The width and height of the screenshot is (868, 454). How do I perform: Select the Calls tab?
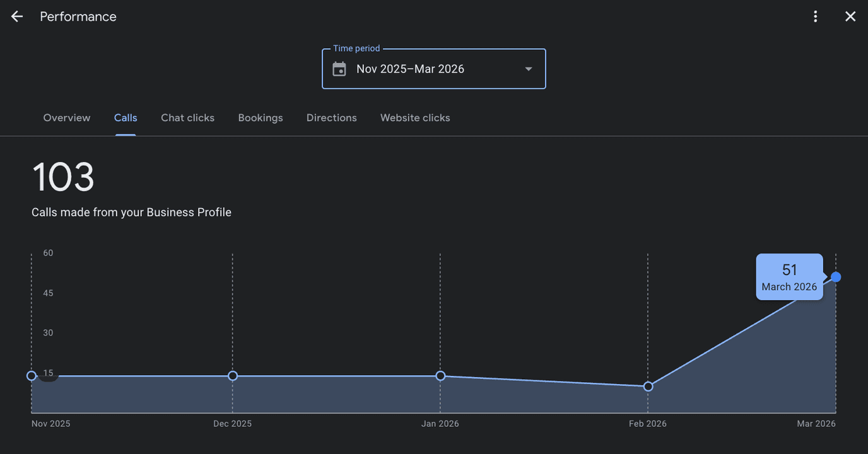click(x=126, y=118)
